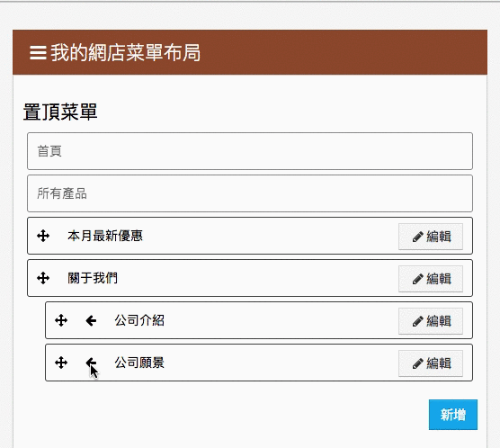This screenshot has height=448, width=500.
Task: Outdent 公司願景 with the left arrow
Action: 91,363
